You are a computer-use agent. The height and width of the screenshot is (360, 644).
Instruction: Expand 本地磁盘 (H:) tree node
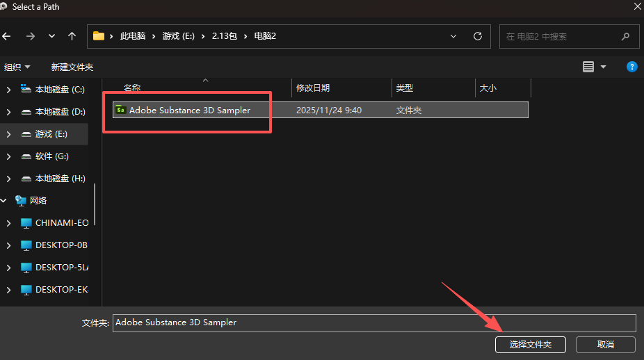(x=8, y=178)
